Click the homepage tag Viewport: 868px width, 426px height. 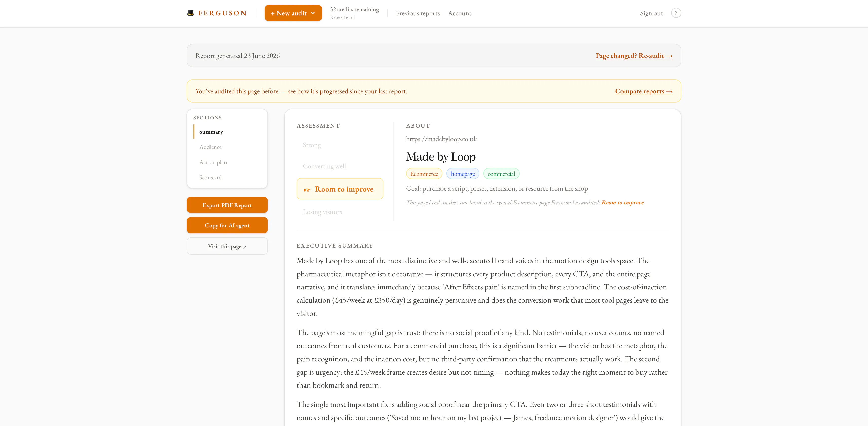coord(463,174)
